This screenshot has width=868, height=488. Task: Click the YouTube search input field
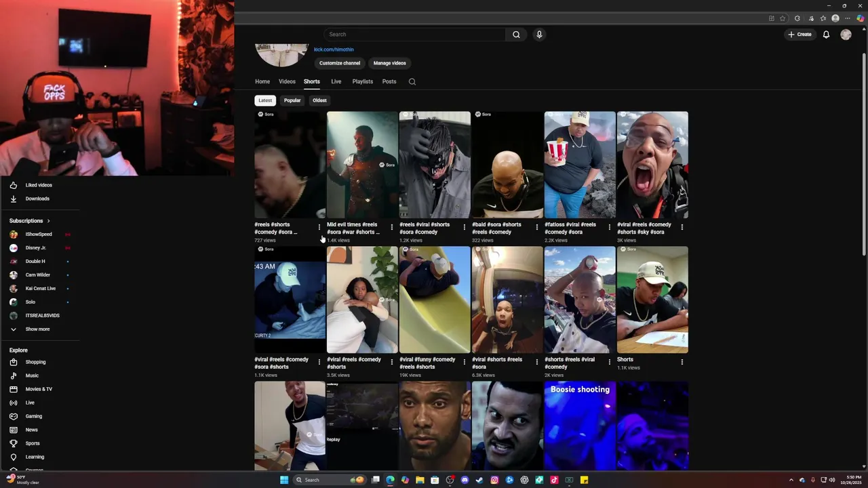click(x=414, y=35)
